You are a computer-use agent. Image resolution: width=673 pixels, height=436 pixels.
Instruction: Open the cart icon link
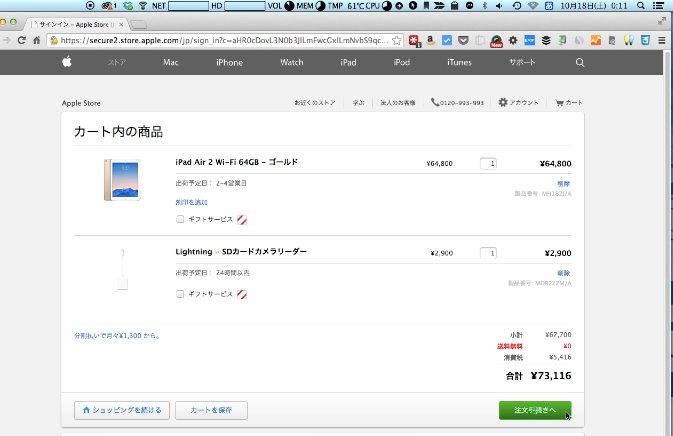pyautogui.click(x=569, y=103)
